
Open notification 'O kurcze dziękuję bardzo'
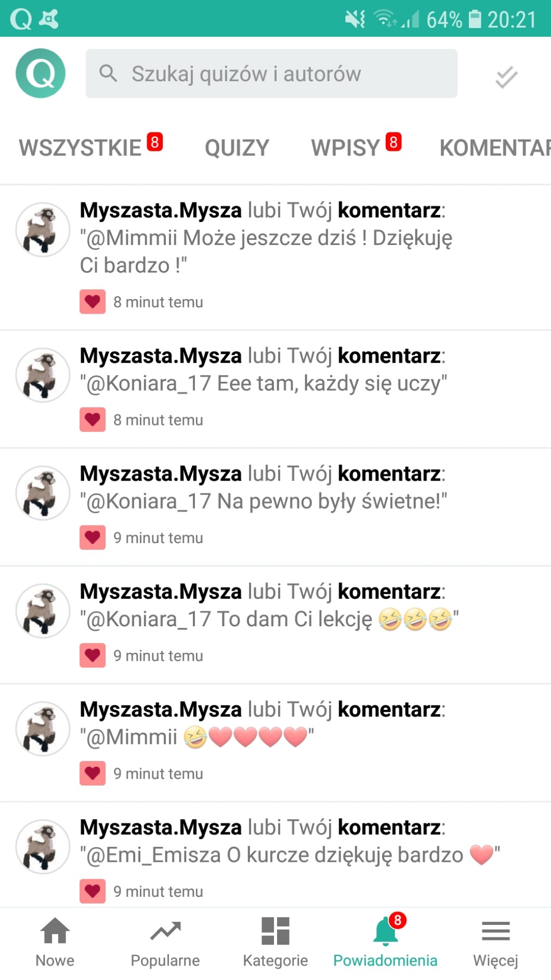point(275,855)
